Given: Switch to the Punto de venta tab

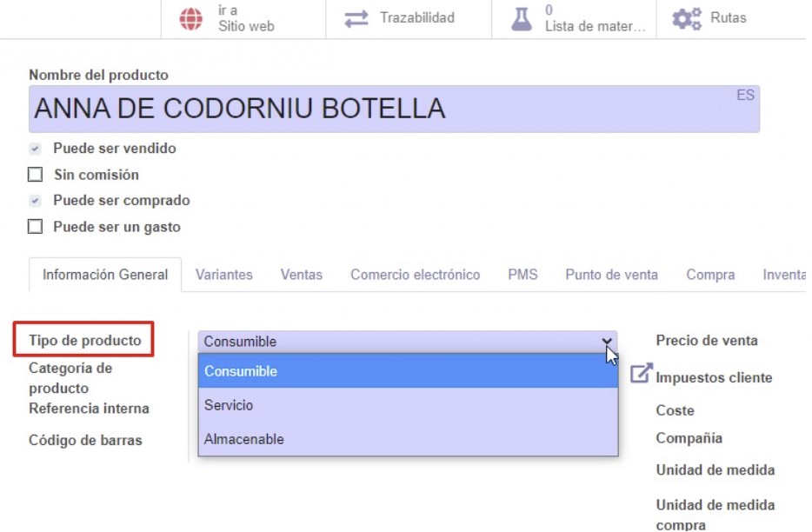Looking at the screenshot, I should [611, 275].
